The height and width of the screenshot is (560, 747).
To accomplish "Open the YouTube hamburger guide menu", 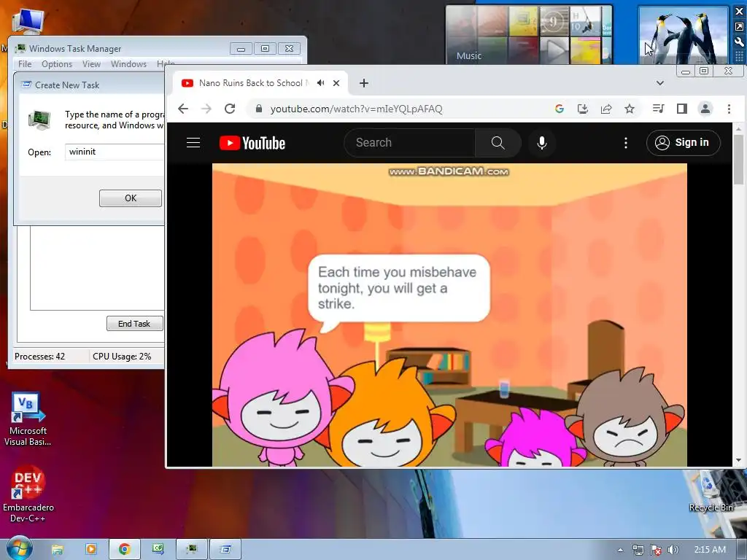I will 193,143.
